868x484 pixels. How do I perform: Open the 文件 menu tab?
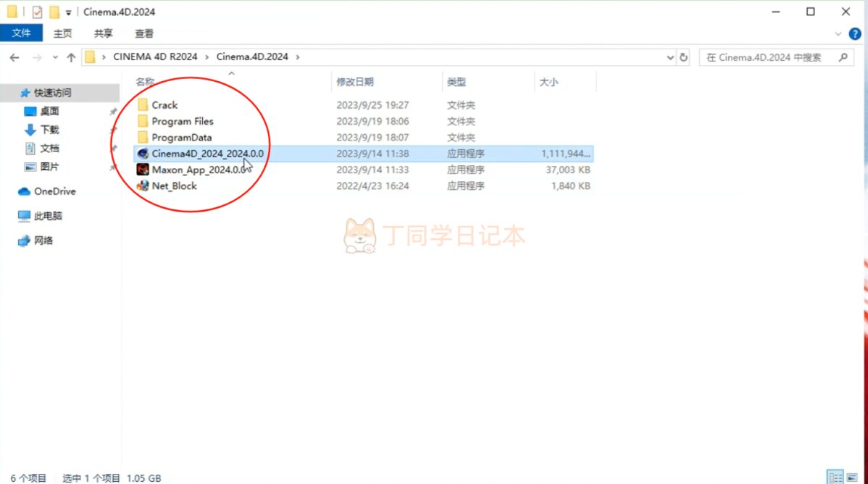point(21,33)
